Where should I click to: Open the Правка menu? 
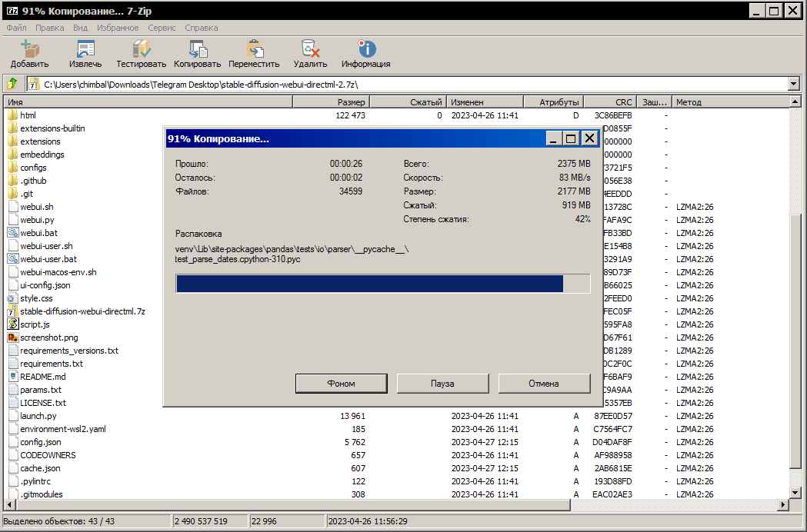click(50, 28)
